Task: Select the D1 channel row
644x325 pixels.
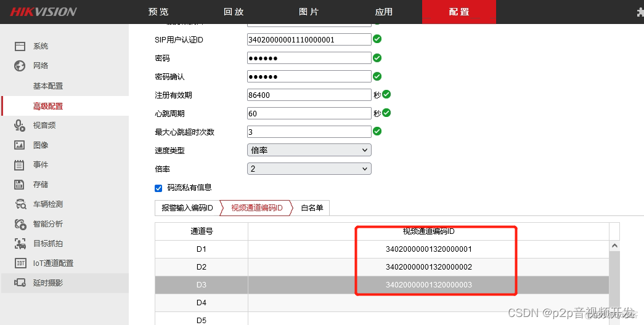Action: click(382, 249)
